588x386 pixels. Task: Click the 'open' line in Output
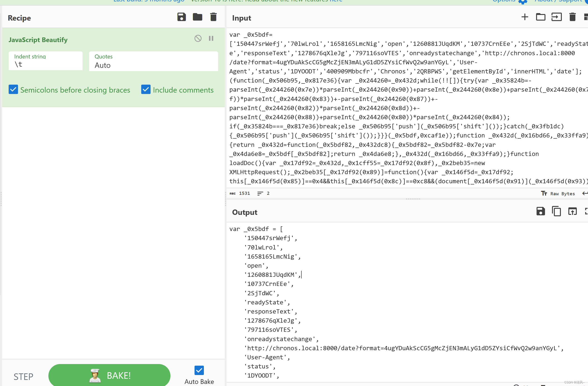click(256, 266)
